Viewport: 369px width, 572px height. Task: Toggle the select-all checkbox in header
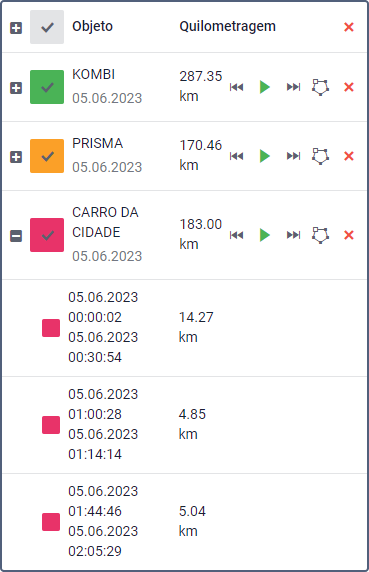click(47, 27)
